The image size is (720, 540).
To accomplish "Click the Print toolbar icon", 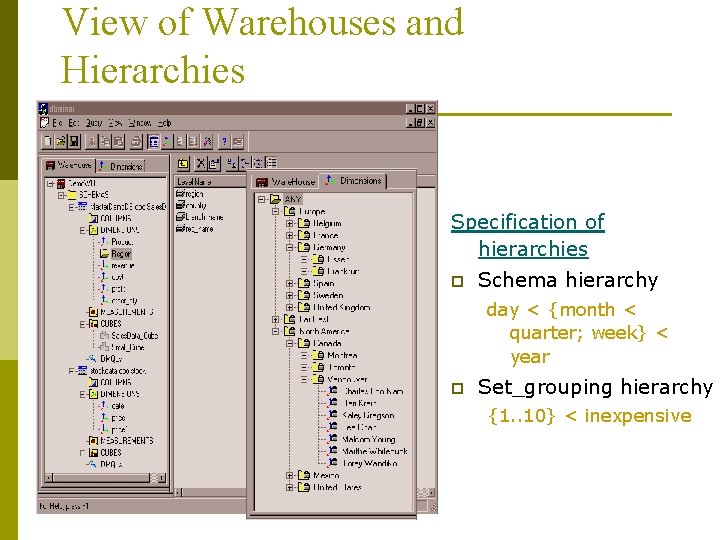I will point(136,141).
